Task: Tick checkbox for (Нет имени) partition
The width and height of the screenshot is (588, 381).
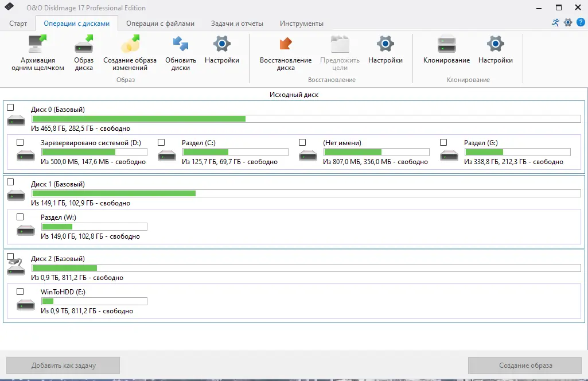Action: coord(302,142)
